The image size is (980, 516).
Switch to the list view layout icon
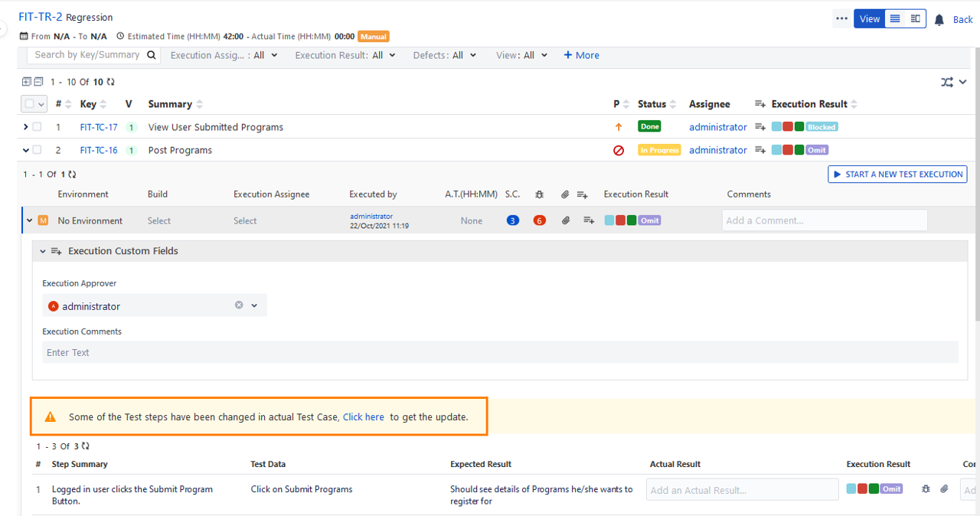(x=894, y=19)
